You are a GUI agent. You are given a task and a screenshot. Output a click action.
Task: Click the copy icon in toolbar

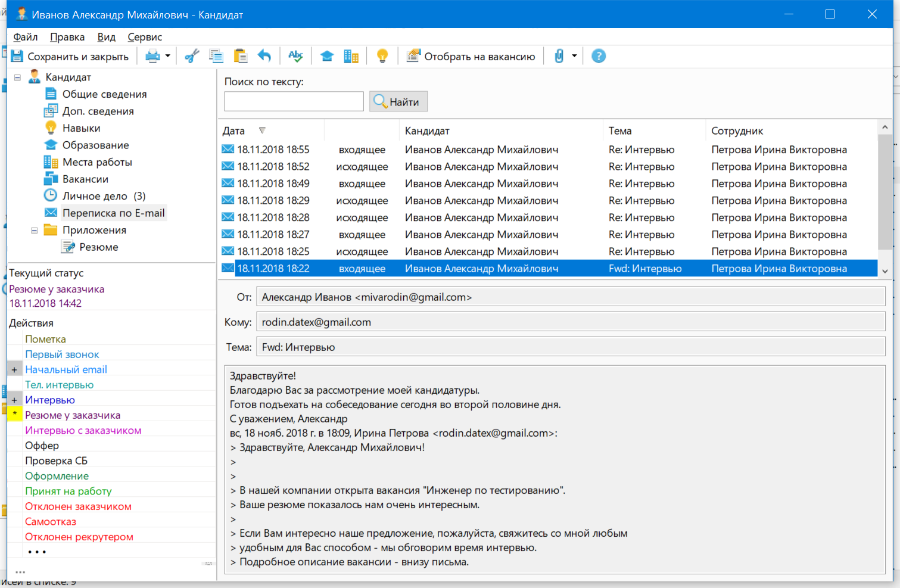216,57
